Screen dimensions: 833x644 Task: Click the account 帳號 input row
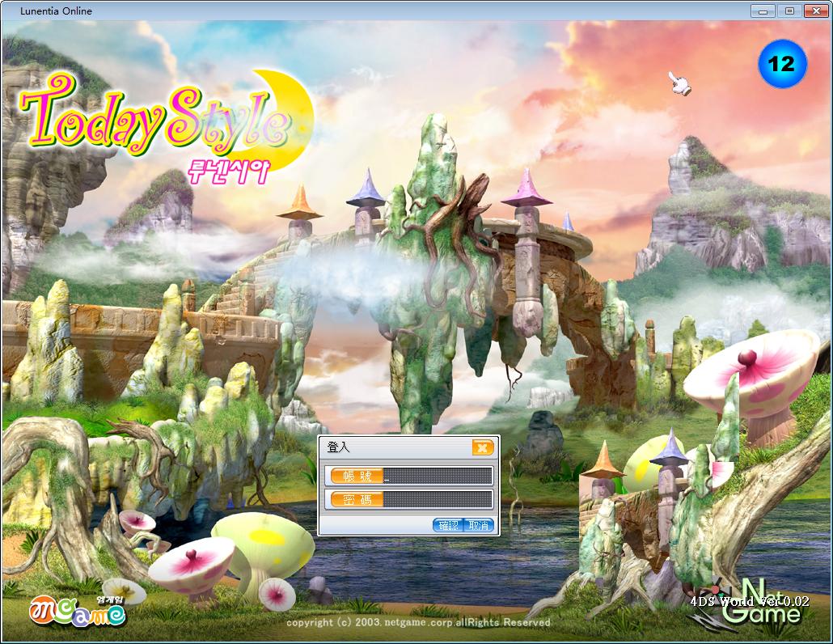408,476
